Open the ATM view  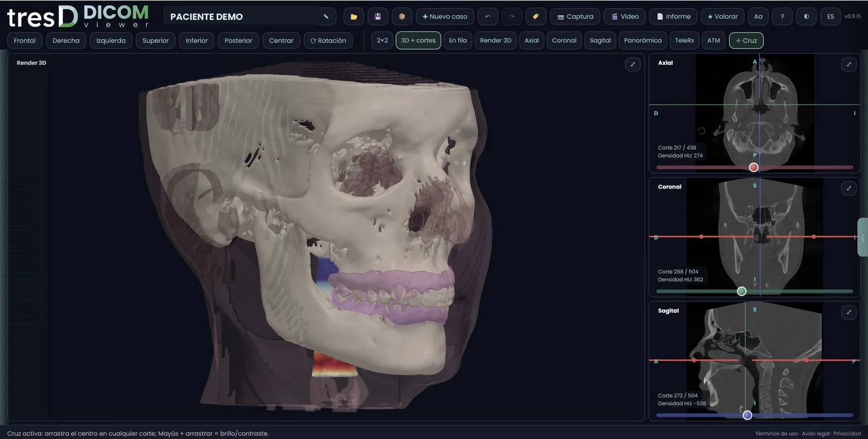(714, 40)
